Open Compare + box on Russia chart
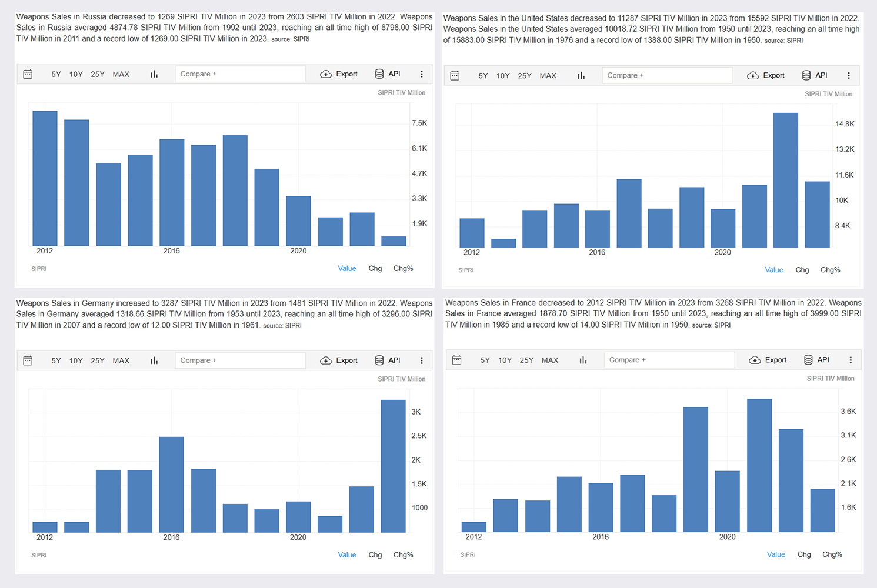This screenshot has width=877, height=588. tap(240, 74)
